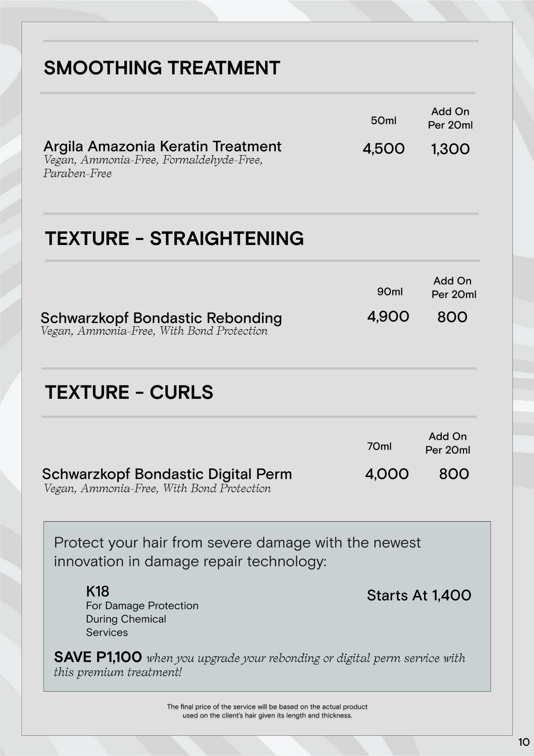Click the "Paraben-Free" description line
This screenshot has width=534, height=756.
click(x=77, y=174)
